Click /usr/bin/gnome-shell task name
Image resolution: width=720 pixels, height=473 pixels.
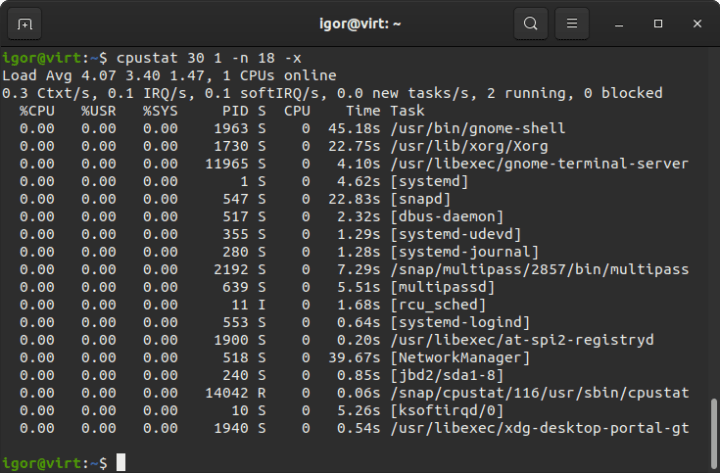tap(478, 129)
